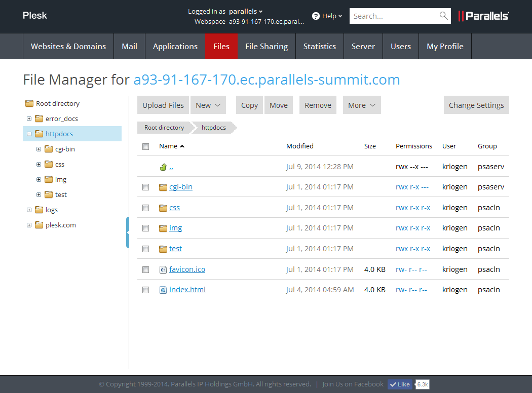This screenshot has width=532, height=393.
Task: Check the test row checkbox
Action: (x=145, y=249)
